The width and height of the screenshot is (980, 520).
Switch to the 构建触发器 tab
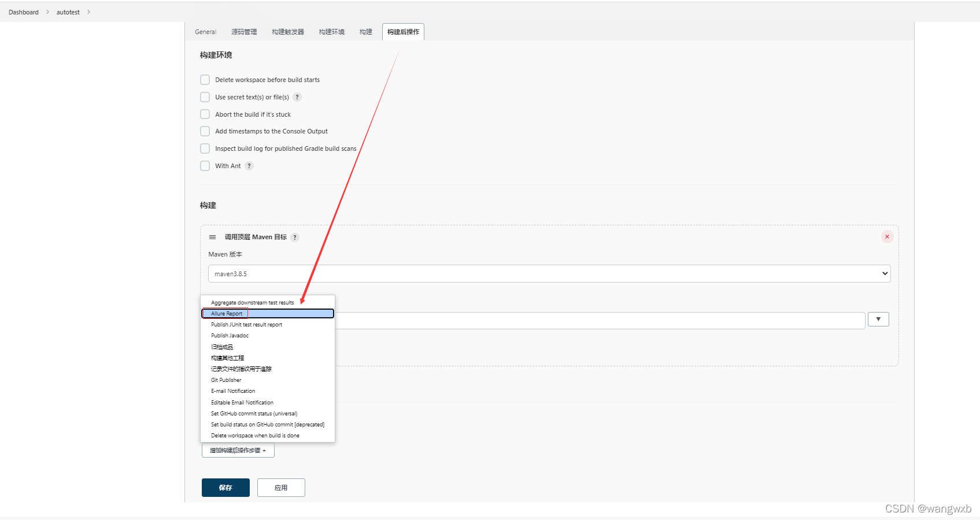point(288,32)
